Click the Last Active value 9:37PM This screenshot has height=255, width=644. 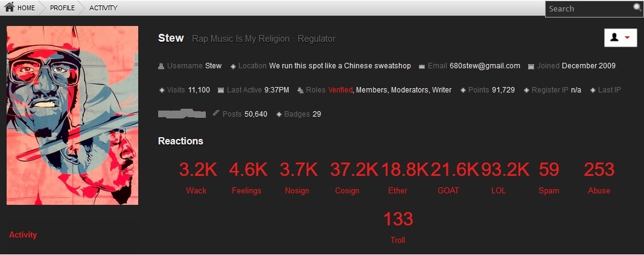(x=276, y=89)
